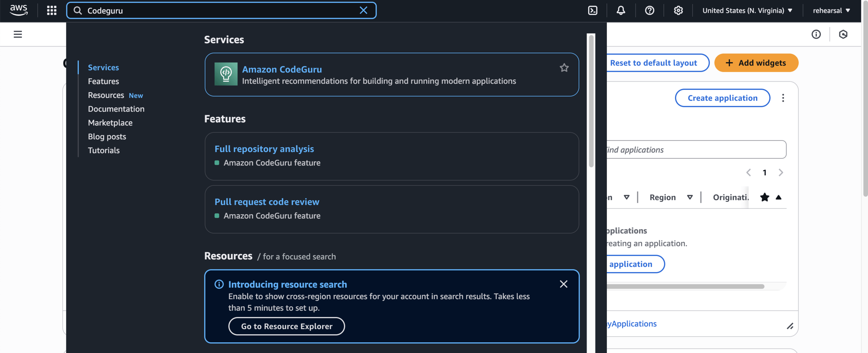The image size is (868, 353).
Task: Select Blog posts in the search categories
Action: [107, 137]
